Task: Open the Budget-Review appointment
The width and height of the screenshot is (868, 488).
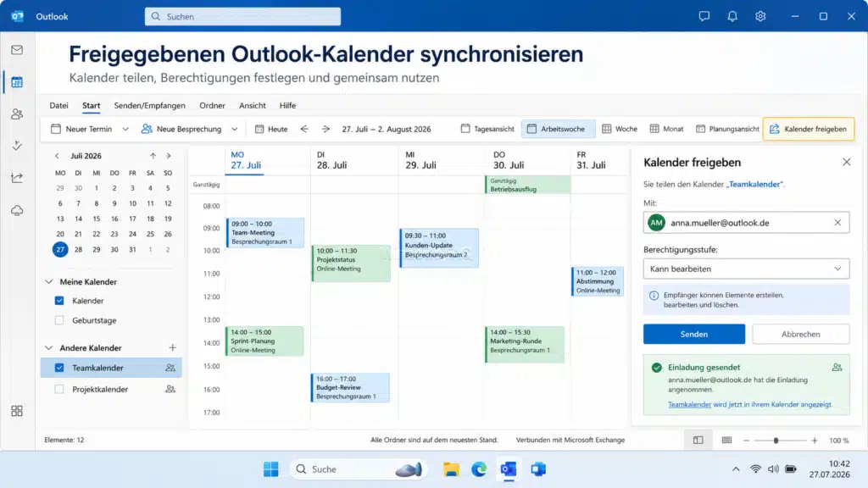Action: (x=350, y=387)
